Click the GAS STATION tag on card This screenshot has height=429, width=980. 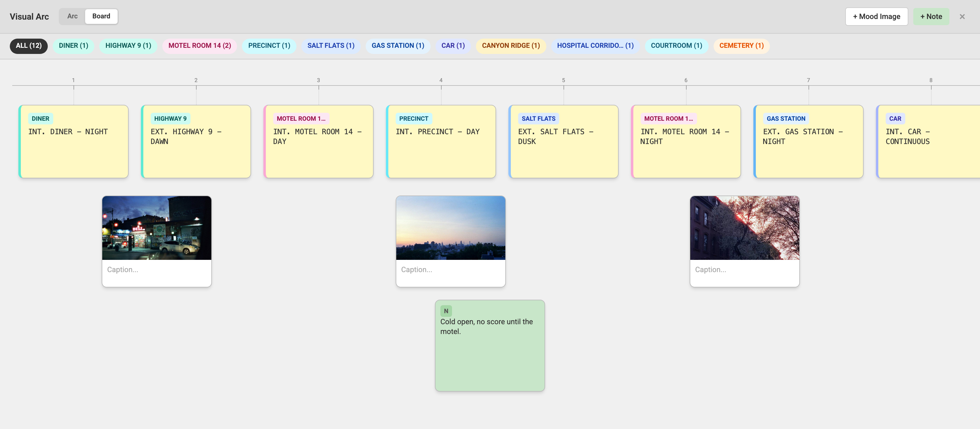(786, 118)
